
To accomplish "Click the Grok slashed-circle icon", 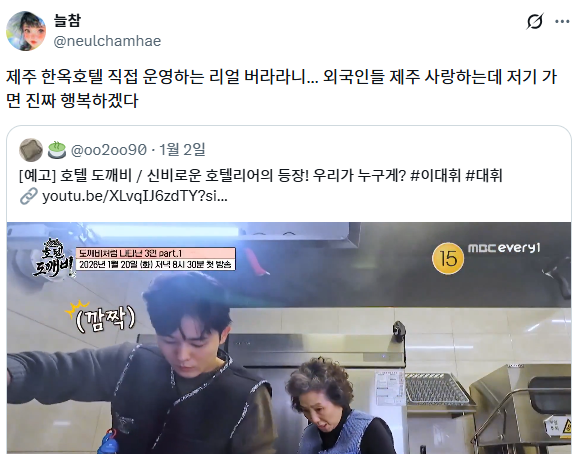I will 534,21.
